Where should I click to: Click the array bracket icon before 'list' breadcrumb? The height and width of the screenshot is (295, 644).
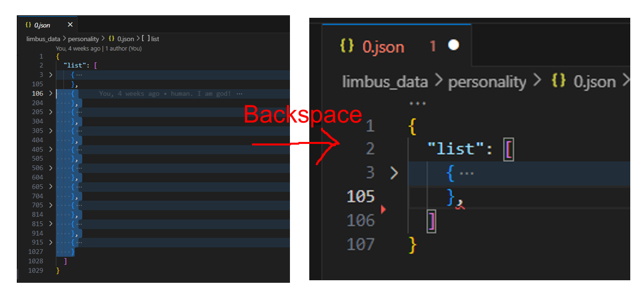pyautogui.click(x=145, y=39)
